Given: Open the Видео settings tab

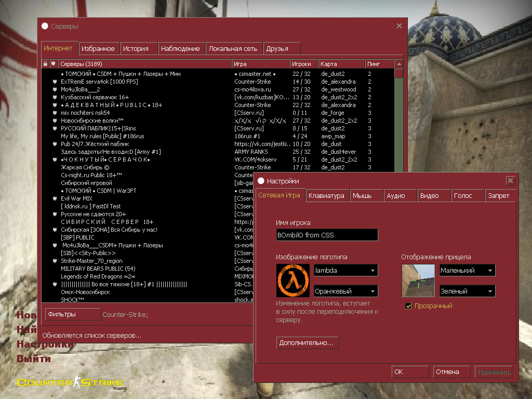Looking at the screenshot, I should pyautogui.click(x=434, y=196).
